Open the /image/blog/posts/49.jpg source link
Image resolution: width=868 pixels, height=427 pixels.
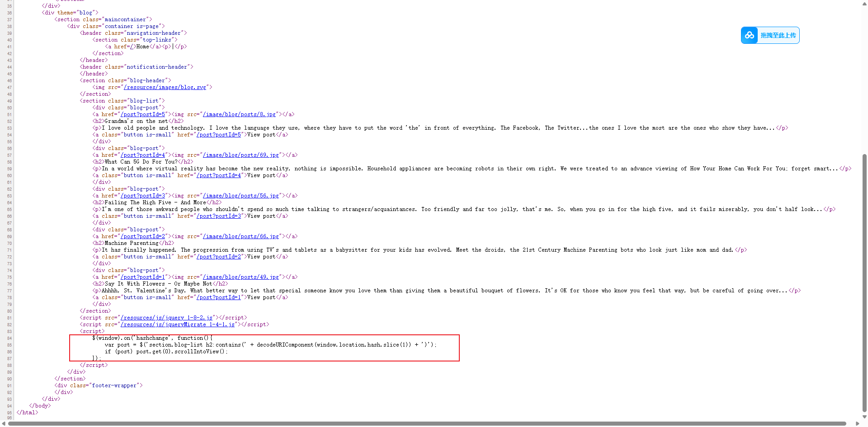click(241, 277)
